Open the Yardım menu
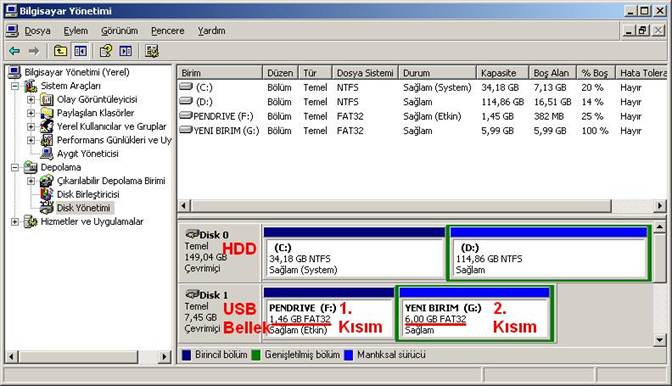This screenshot has height=386, width=672. point(211,31)
